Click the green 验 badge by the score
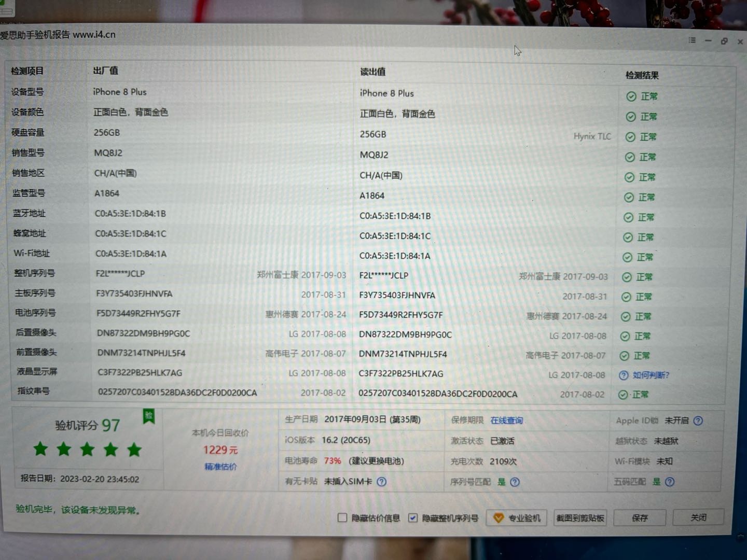 (149, 416)
